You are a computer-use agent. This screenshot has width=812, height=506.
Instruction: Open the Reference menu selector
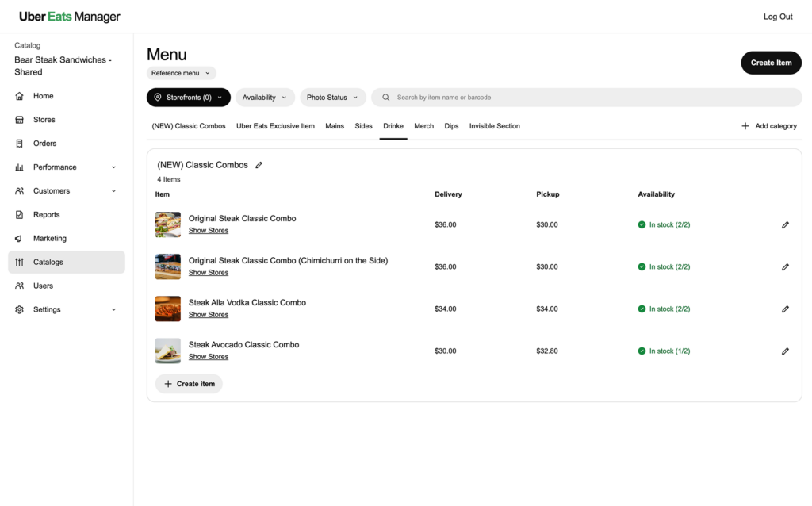[x=182, y=73]
